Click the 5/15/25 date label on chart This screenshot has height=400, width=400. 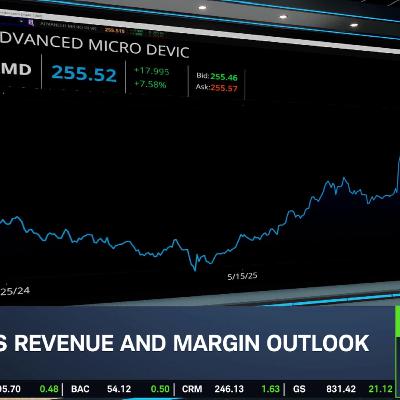(x=242, y=276)
